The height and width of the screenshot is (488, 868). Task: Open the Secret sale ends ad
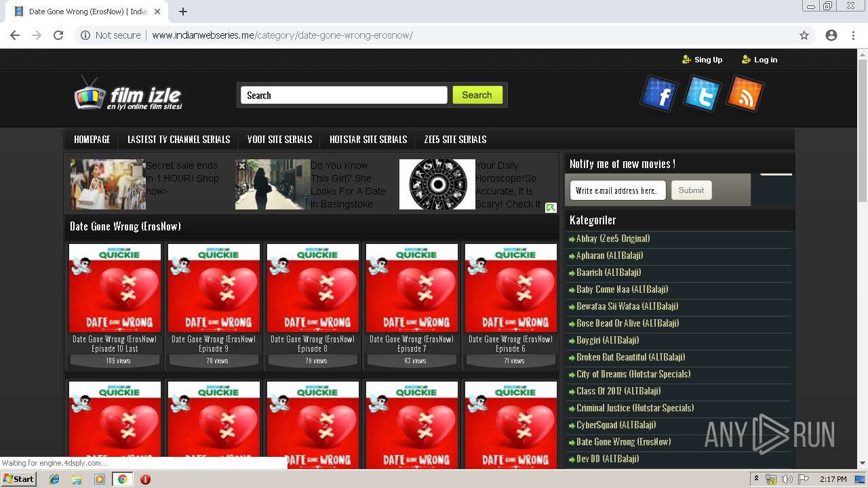(x=144, y=184)
